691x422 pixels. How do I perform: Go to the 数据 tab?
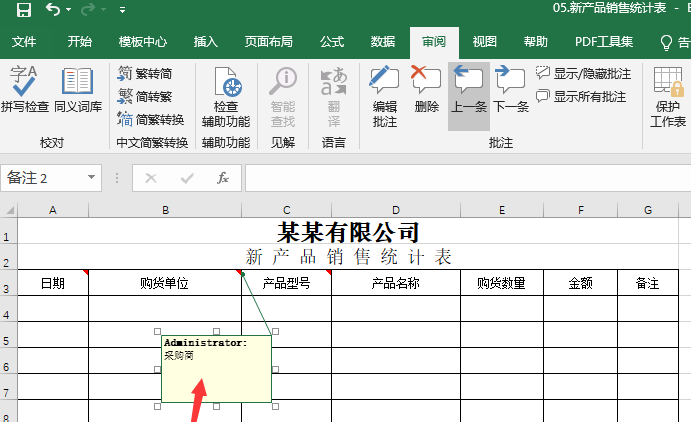click(x=383, y=42)
